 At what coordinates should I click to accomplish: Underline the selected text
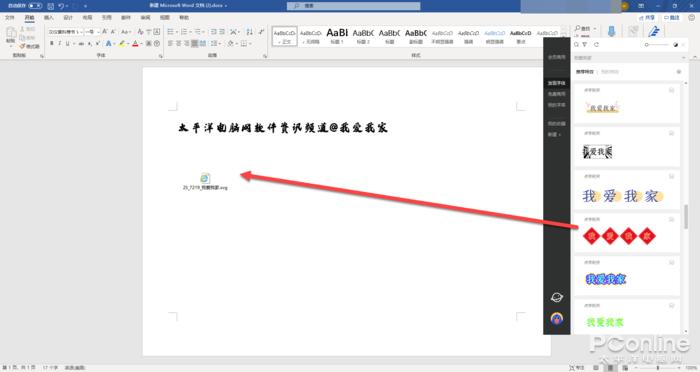pos(67,44)
